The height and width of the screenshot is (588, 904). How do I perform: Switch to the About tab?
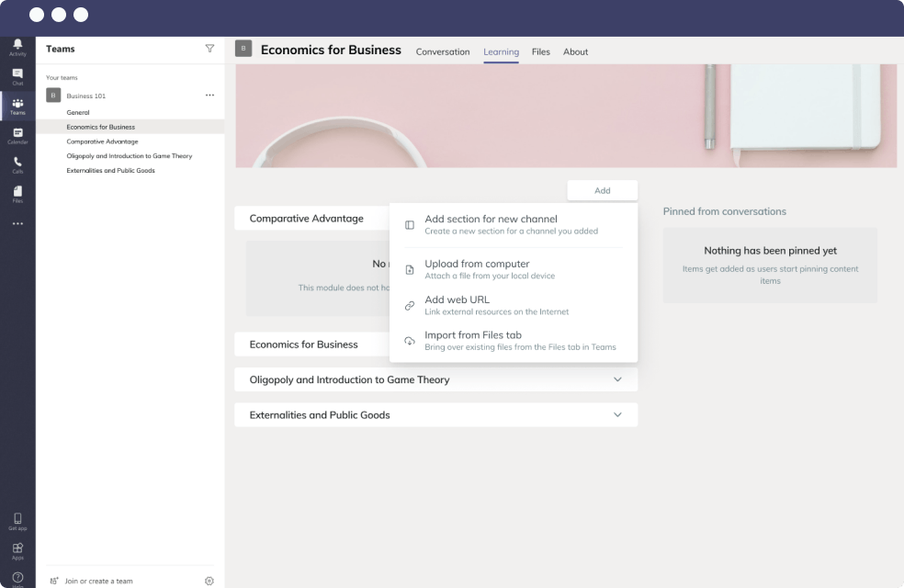coord(575,51)
